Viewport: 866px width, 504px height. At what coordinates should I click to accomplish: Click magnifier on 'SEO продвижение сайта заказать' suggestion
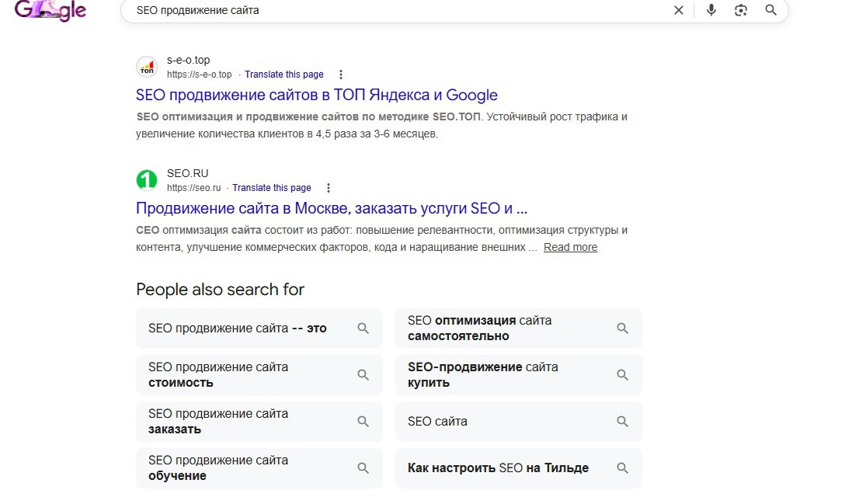(x=363, y=421)
